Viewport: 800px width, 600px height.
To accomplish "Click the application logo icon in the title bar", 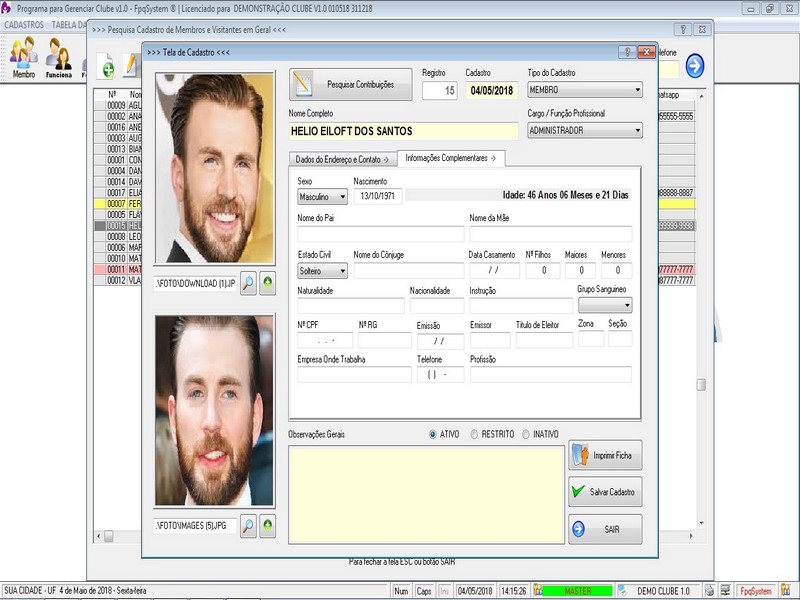I will point(6,8).
